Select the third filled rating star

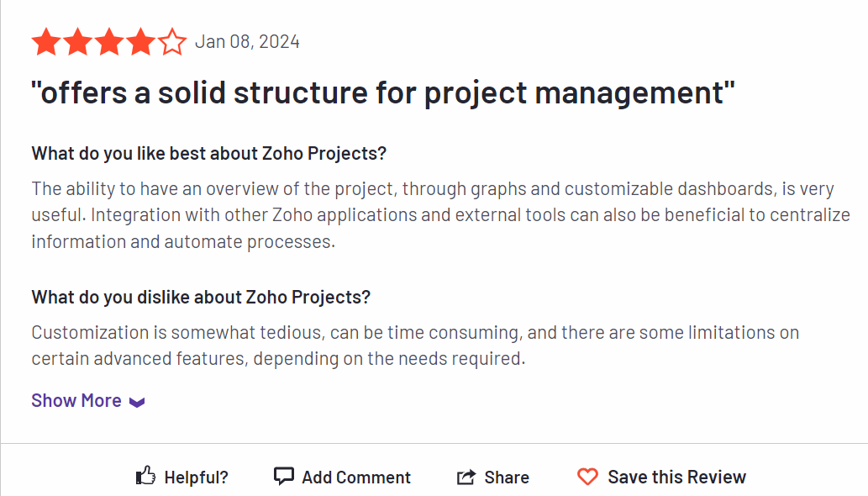109,42
